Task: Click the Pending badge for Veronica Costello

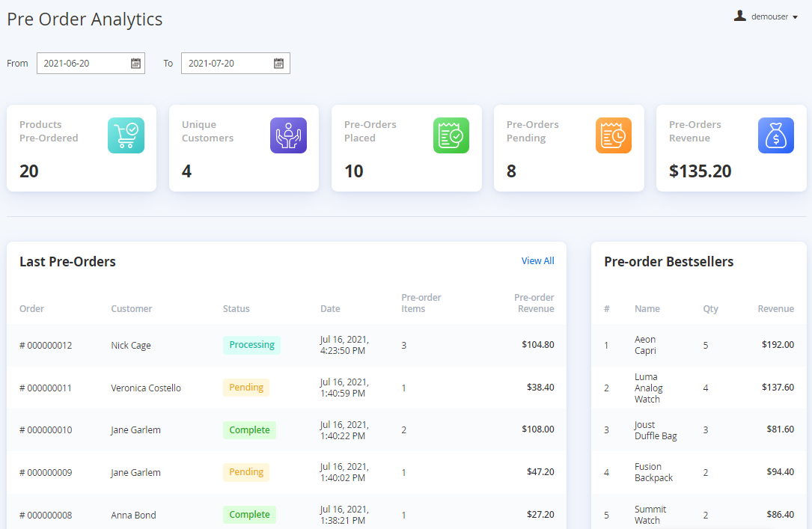Action: pos(246,388)
